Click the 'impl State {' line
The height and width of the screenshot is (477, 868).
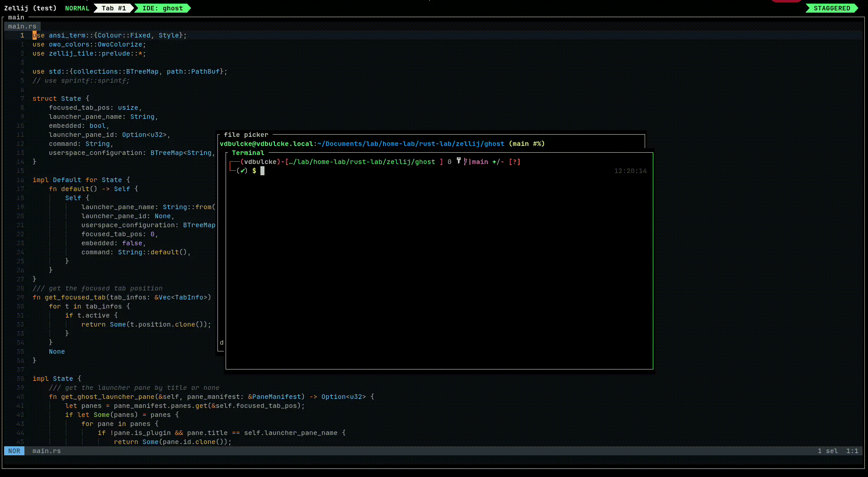(x=57, y=379)
